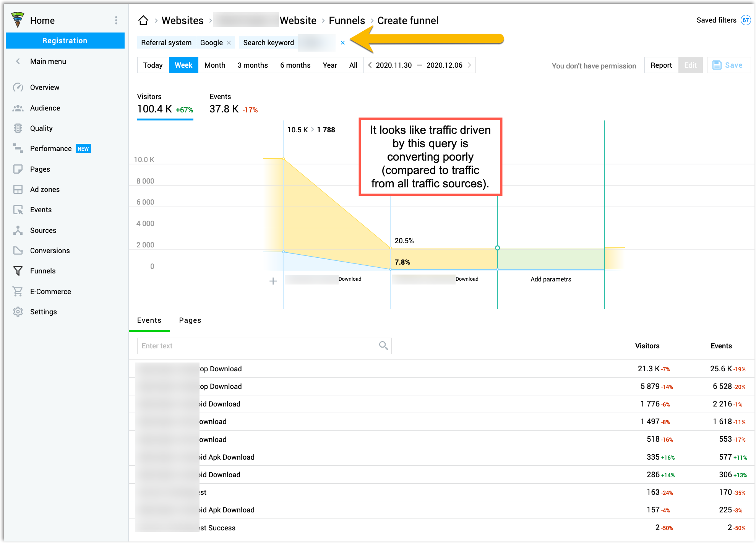Collapse back to Main menu
The image size is (756, 543).
click(x=18, y=62)
